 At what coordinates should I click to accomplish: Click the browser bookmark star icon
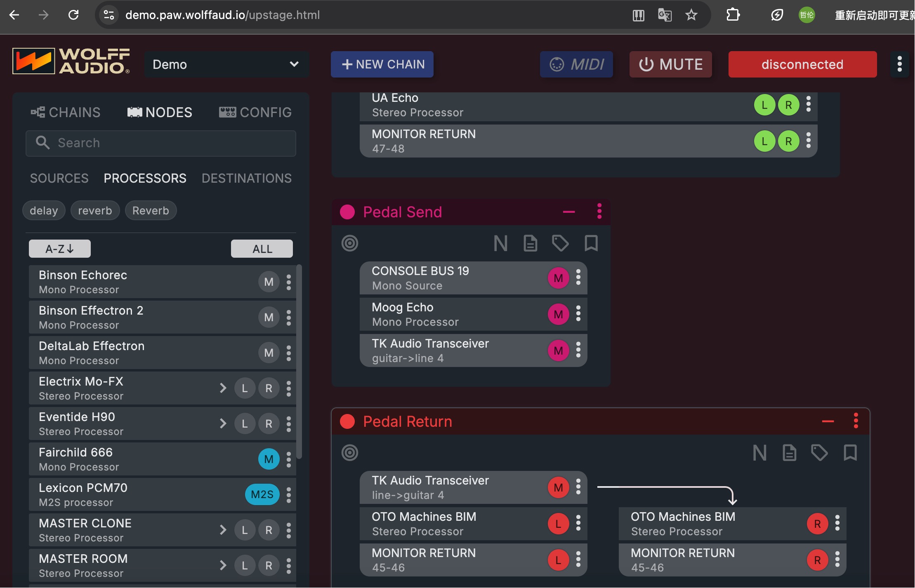click(x=691, y=15)
